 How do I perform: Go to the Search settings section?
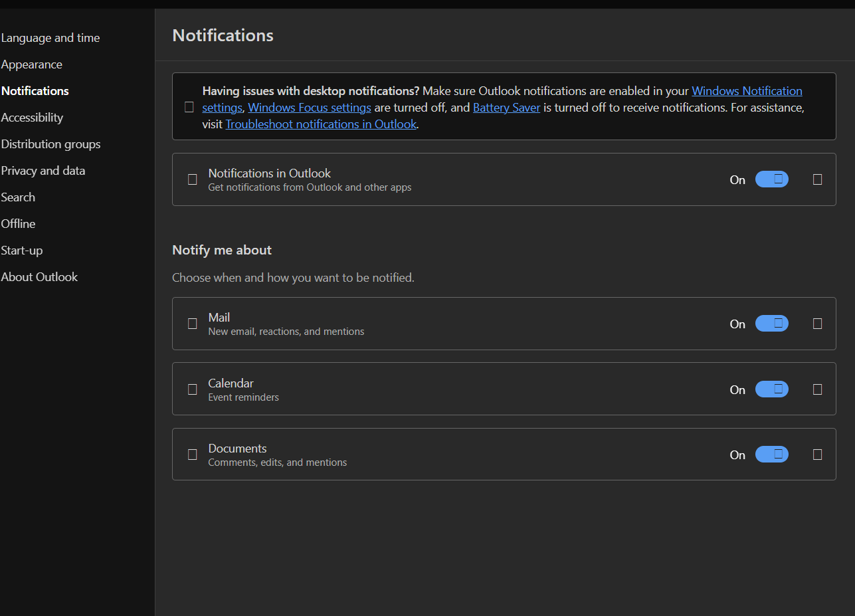[19, 197]
